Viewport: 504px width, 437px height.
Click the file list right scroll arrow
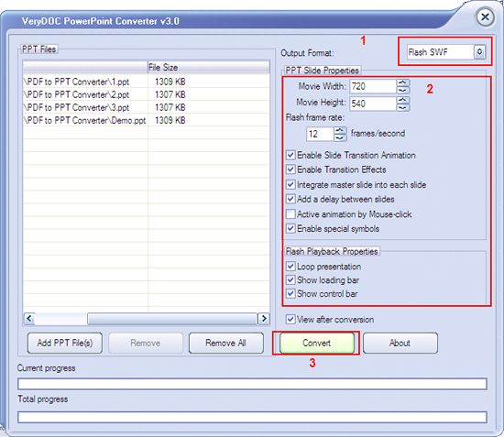[x=264, y=319]
